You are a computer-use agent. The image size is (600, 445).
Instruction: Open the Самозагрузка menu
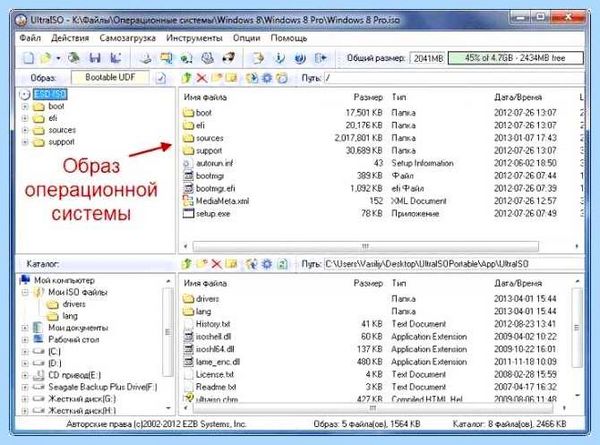point(127,38)
